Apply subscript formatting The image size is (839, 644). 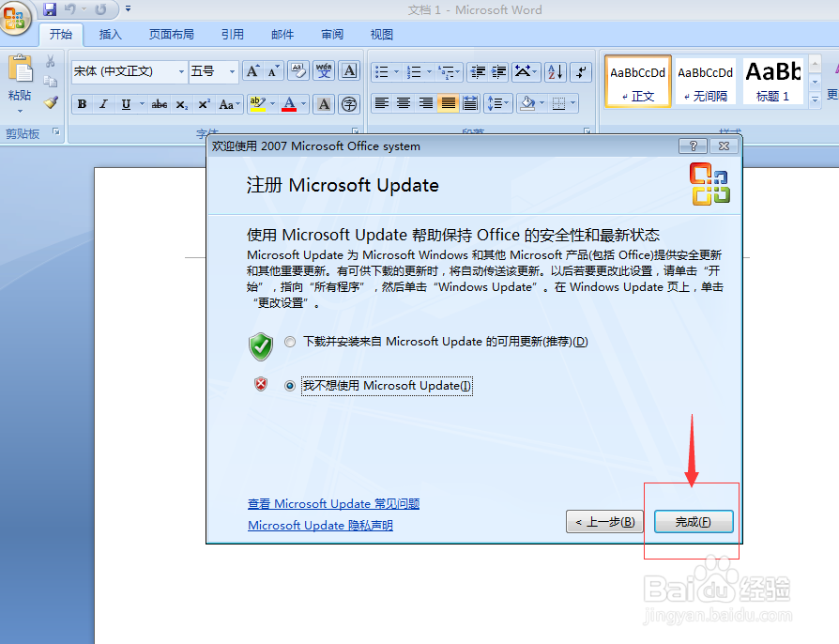tap(182, 104)
